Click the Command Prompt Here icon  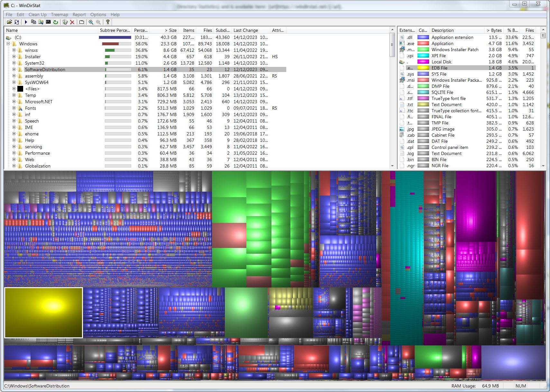[48, 22]
